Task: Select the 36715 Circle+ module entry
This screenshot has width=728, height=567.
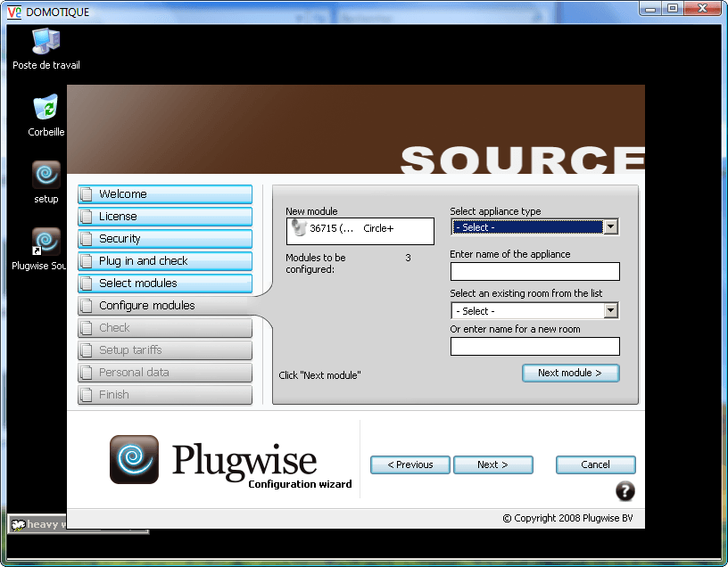Action: point(360,228)
